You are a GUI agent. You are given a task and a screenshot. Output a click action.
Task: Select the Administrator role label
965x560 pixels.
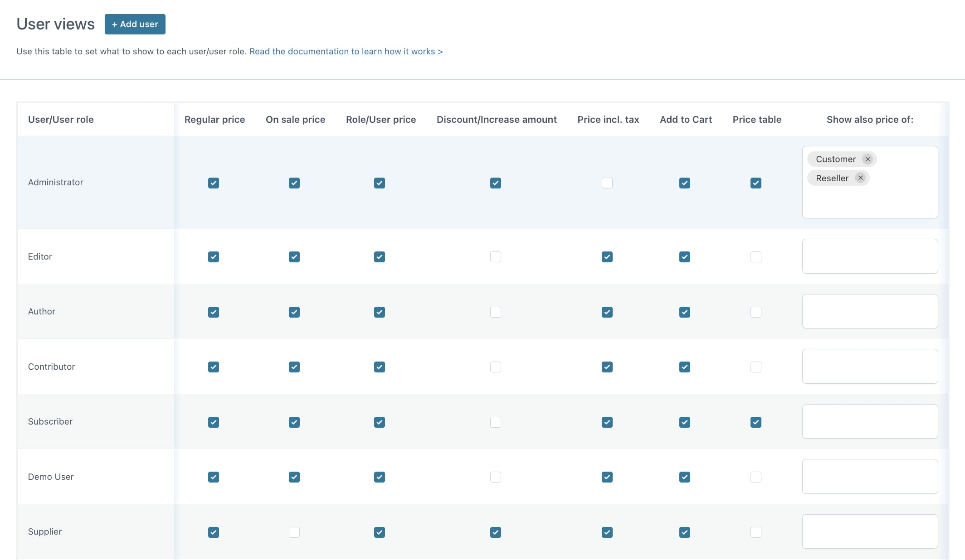55,182
